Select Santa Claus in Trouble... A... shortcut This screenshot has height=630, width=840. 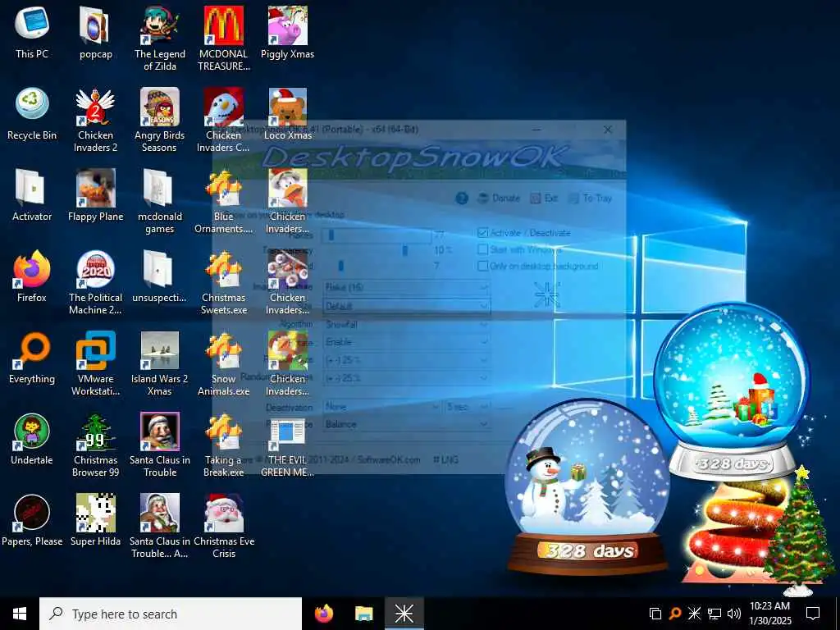click(160, 526)
